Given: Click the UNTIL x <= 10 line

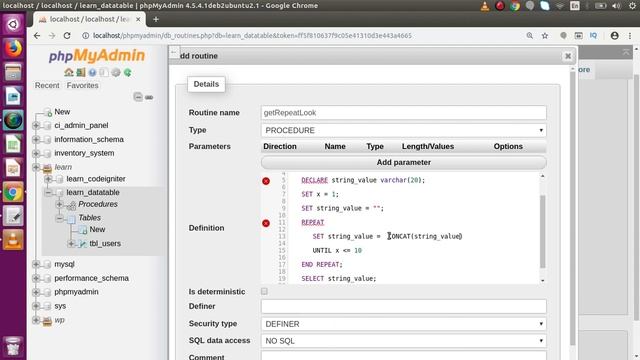Looking at the screenshot, I should pos(337,251).
